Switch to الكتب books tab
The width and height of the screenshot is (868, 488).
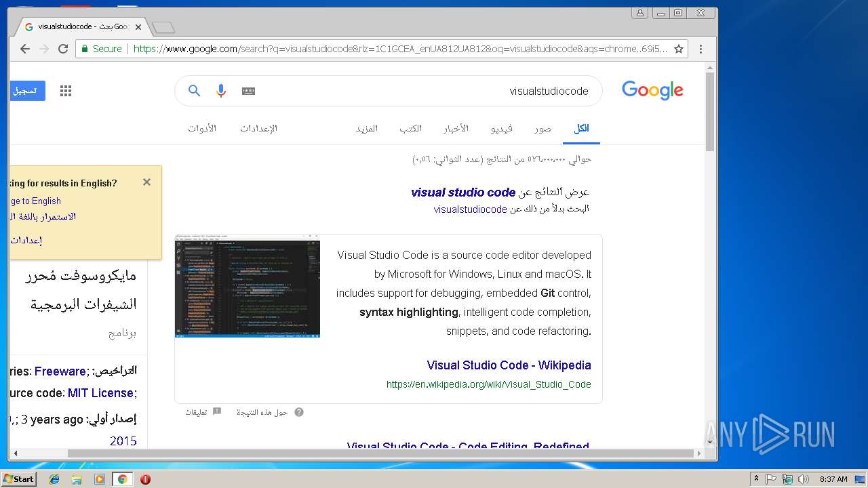tap(410, 129)
